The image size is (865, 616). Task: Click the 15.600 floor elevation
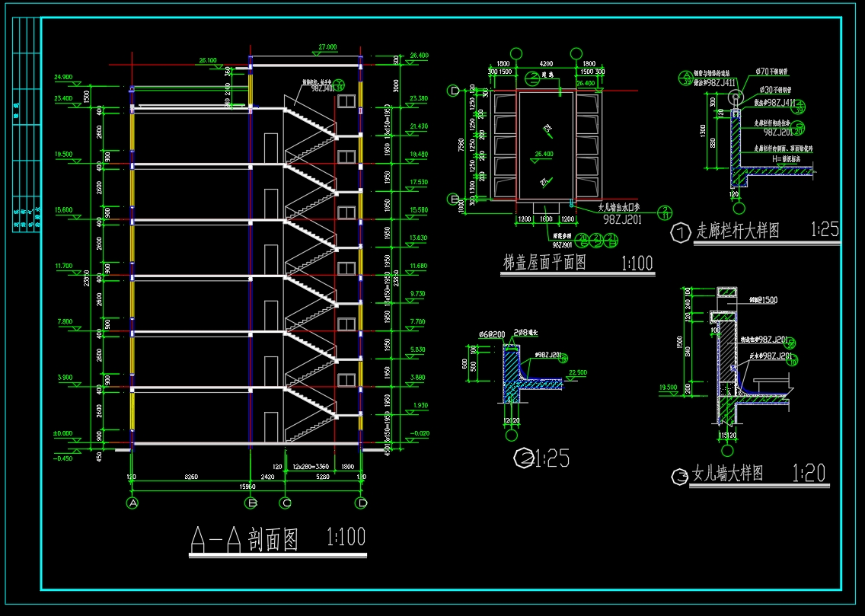[x=63, y=210]
